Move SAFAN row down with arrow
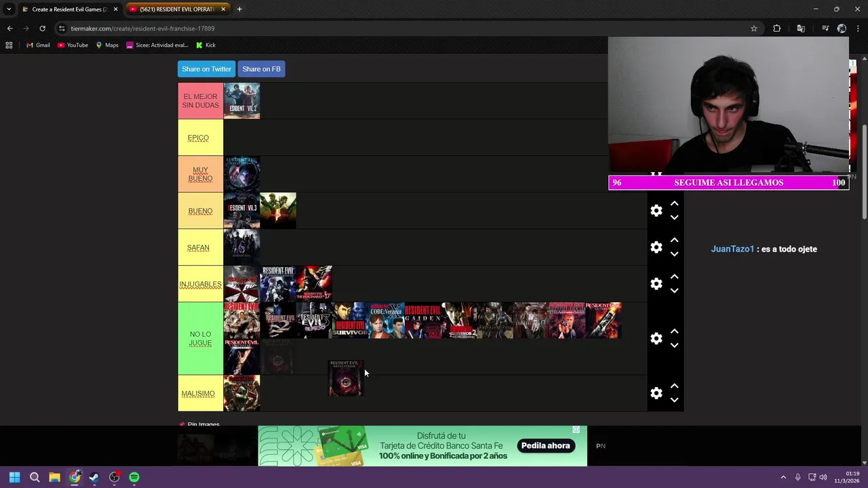 [x=674, y=254]
